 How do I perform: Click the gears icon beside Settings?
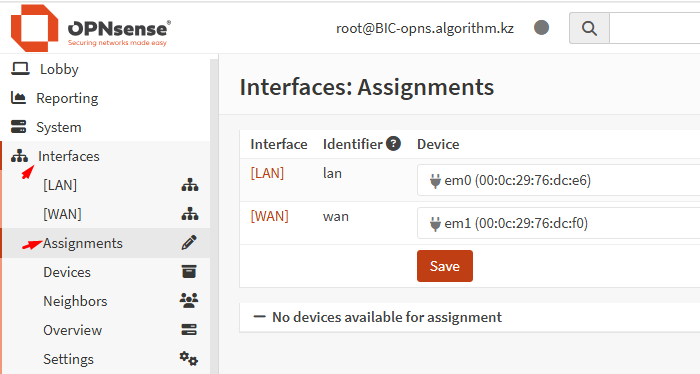click(x=189, y=358)
